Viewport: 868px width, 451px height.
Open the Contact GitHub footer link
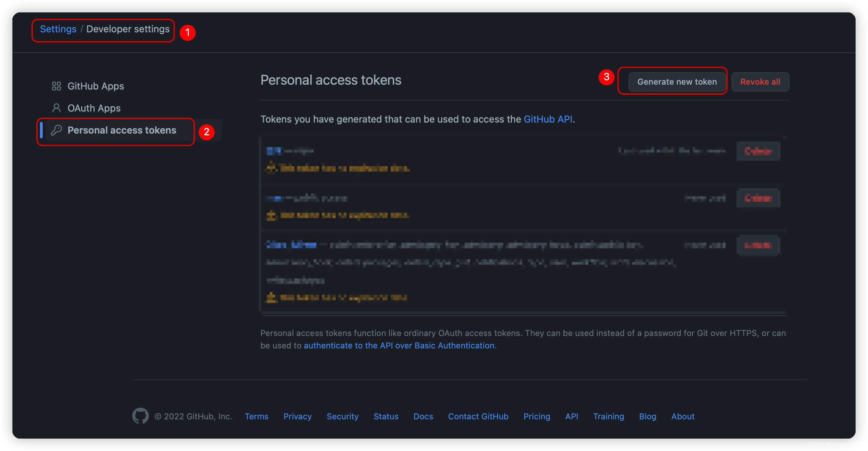[478, 416]
